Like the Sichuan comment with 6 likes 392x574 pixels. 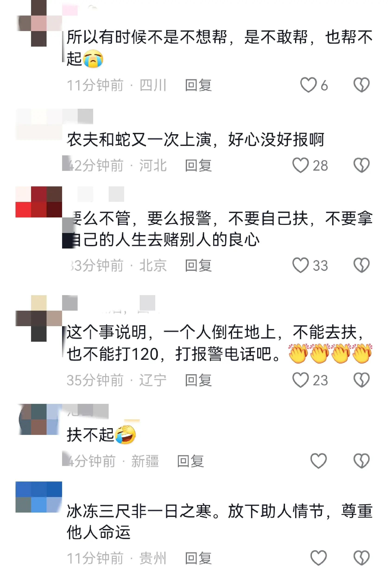pos(308,85)
